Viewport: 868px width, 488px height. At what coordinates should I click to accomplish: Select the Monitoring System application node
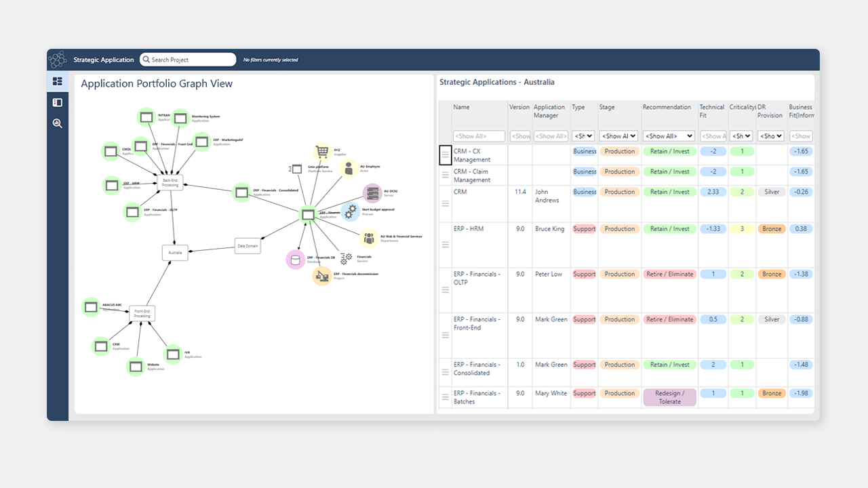180,118
